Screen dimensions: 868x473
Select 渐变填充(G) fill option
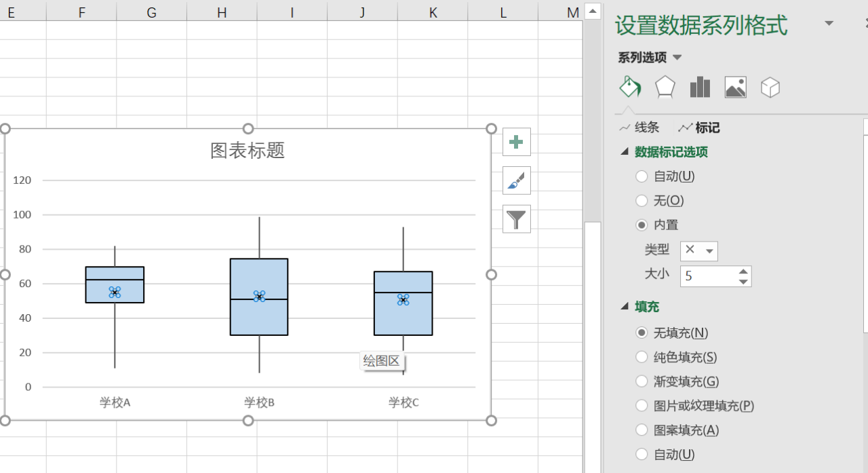tap(677, 381)
